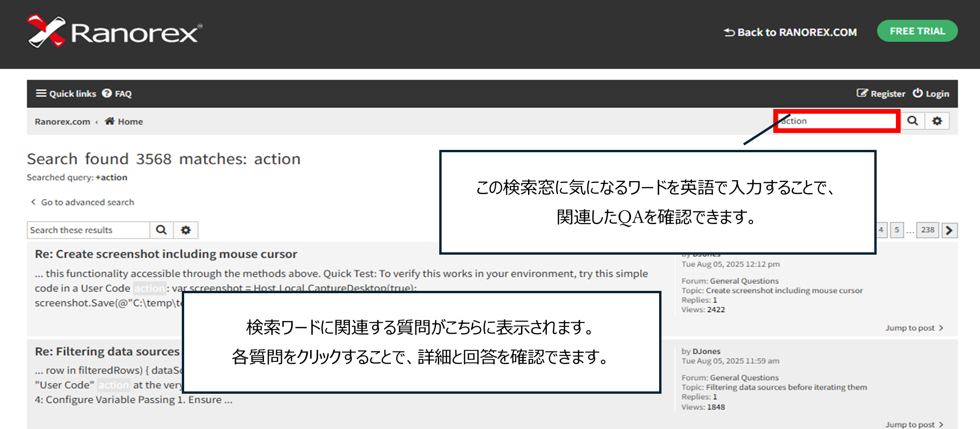Image resolution: width=980 pixels, height=429 pixels.
Task: Submit forum search with magnifier icon
Action: click(912, 121)
